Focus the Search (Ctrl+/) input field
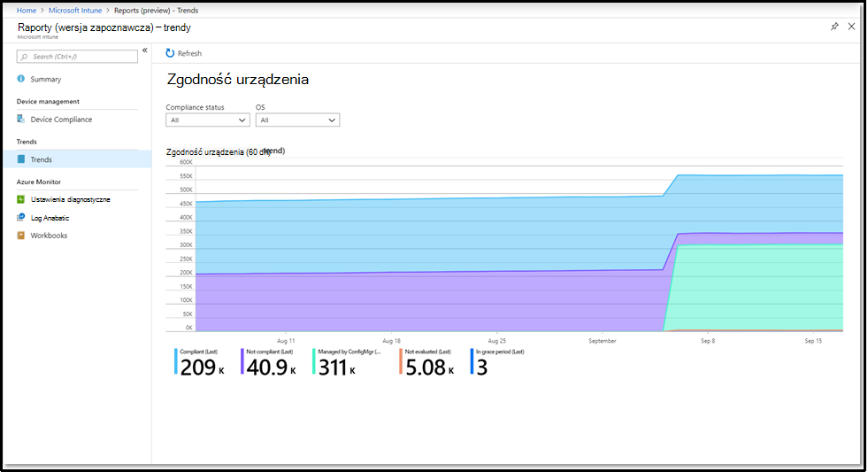The height and width of the screenshot is (472, 868). pyautogui.click(x=77, y=57)
